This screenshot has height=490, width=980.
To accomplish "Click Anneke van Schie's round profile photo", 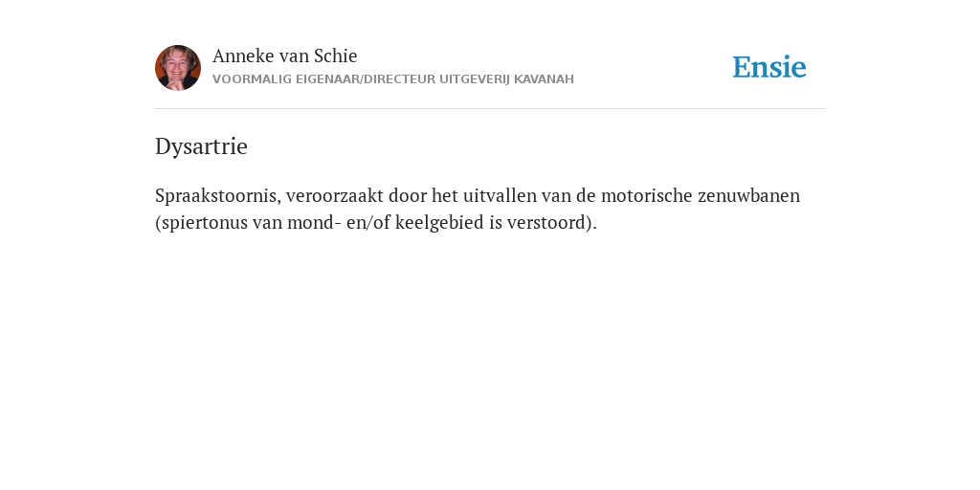I will click(178, 68).
